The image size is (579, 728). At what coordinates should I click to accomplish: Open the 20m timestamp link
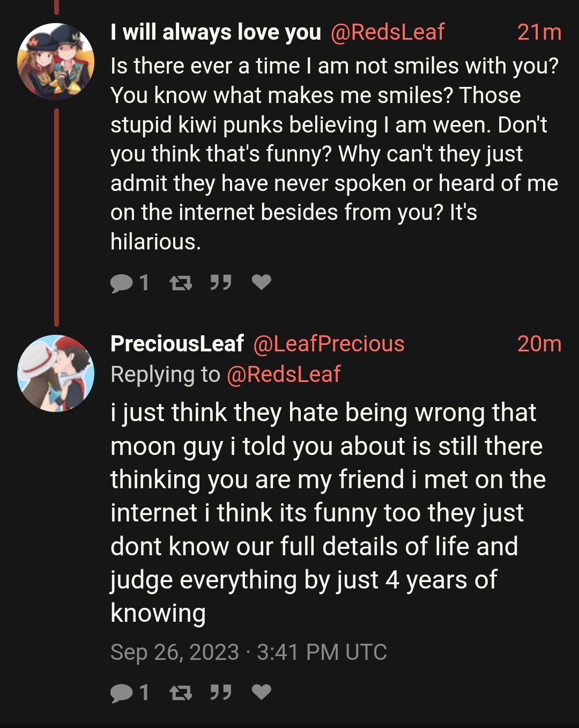point(539,344)
